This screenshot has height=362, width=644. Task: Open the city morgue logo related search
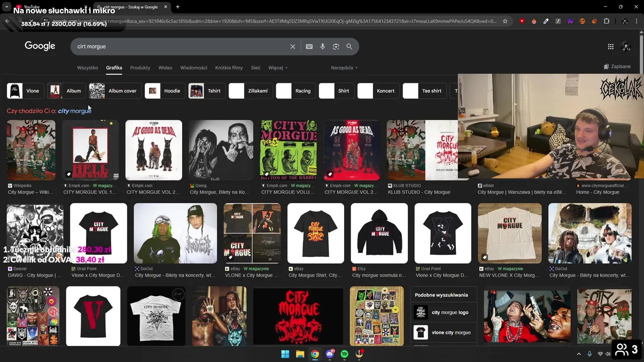tap(444, 312)
